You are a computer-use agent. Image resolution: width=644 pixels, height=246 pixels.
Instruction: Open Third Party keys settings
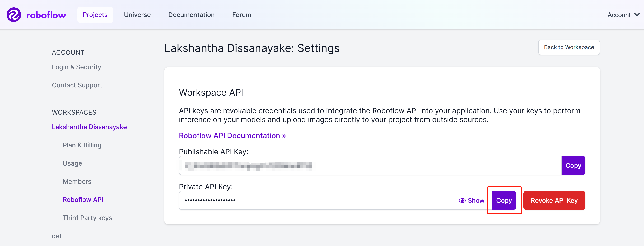pos(87,218)
